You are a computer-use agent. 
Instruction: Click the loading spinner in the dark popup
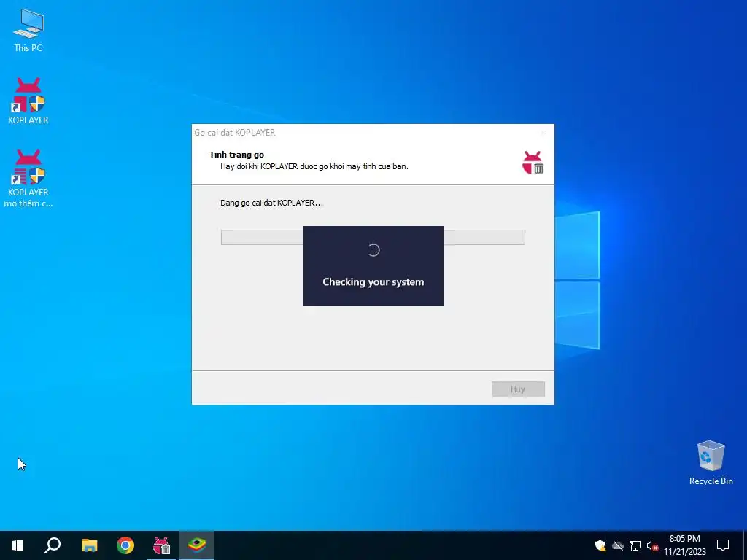[x=373, y=250]
